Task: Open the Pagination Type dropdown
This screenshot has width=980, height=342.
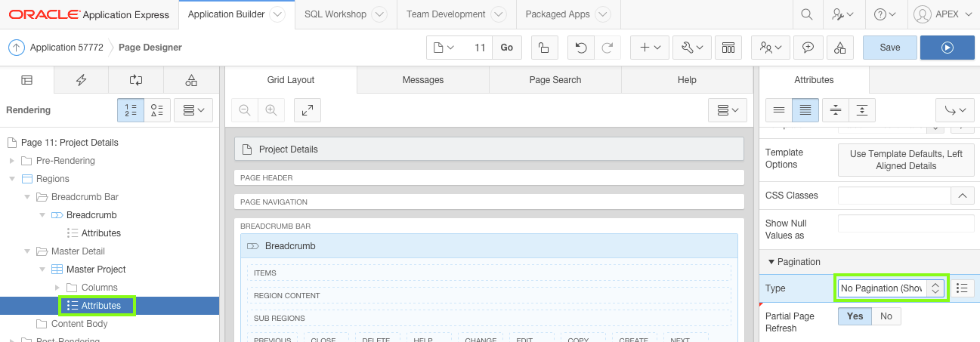Action: 891,288
